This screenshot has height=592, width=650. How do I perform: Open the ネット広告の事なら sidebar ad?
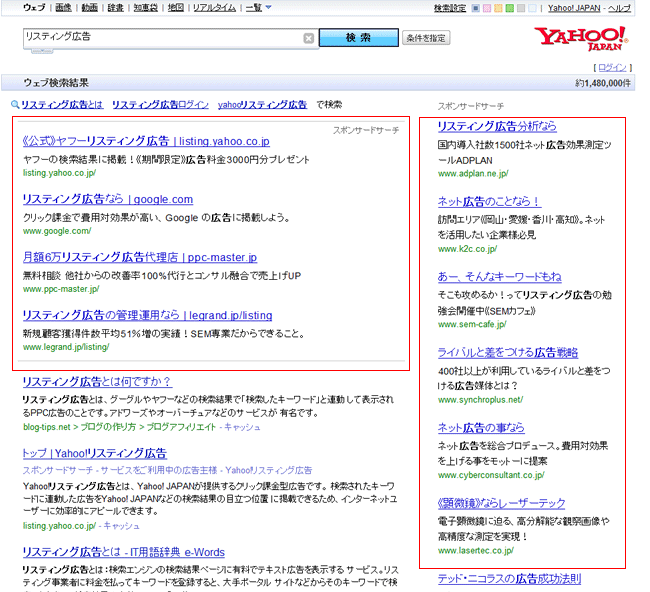coord(481,428)
